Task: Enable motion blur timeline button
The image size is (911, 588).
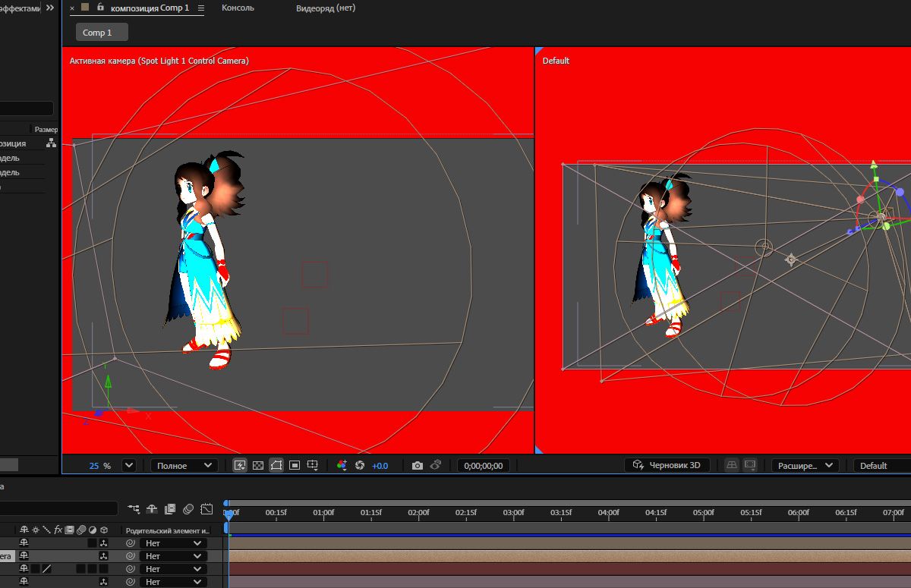Action: coord(188,508)
